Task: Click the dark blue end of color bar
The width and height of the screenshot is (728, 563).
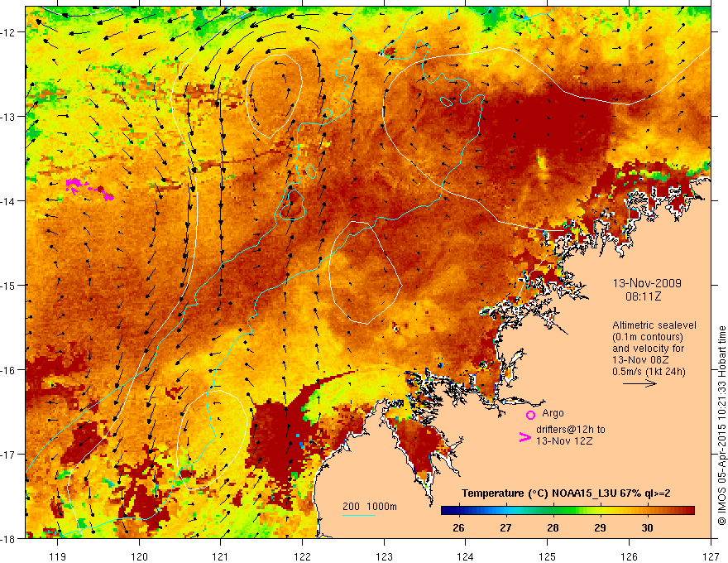Action: 445,511
